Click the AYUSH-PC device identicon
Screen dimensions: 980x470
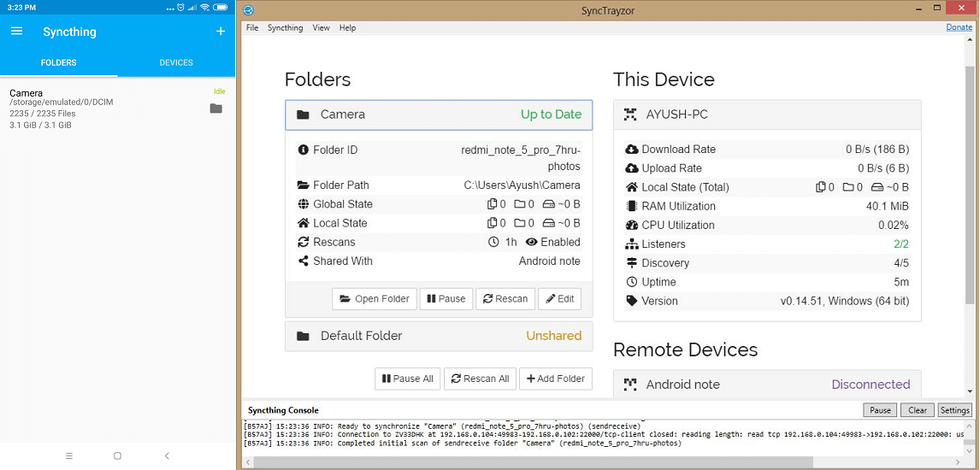pyautogui.click(x=630, y=115)
